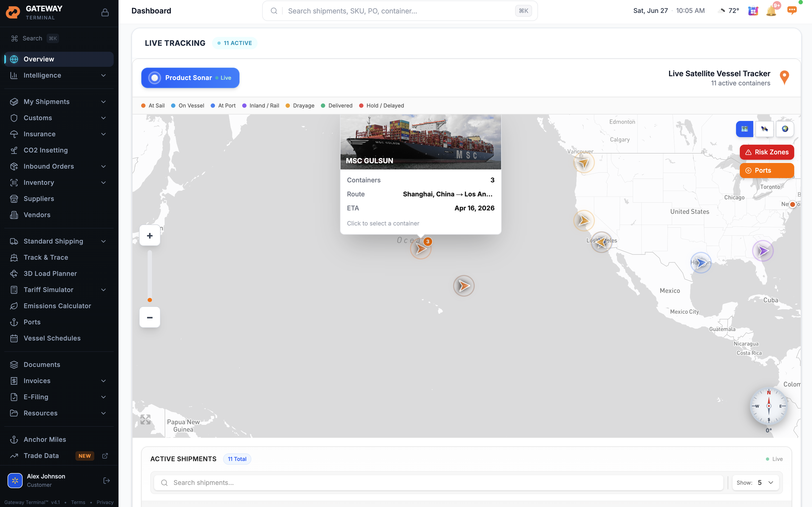
Task: Open the Terms link
Action: click(x=78, y=502)
